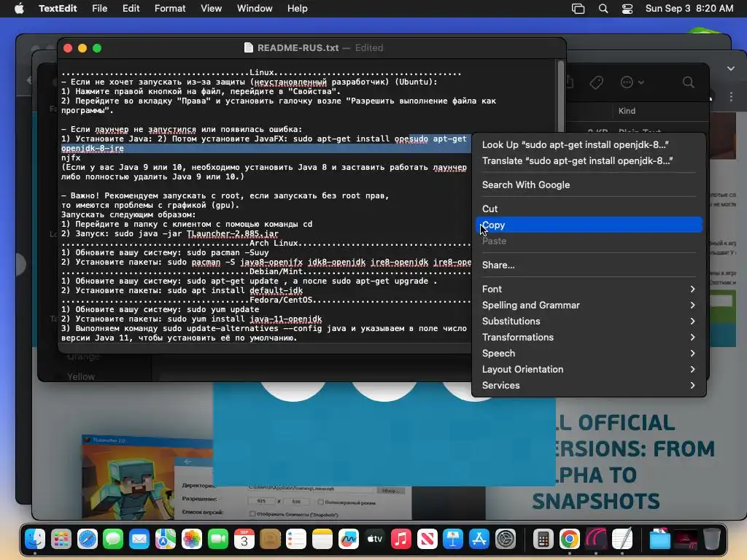Open Finder from the Dock
This screenshot has height=560, width=747.
coord(35,539)
